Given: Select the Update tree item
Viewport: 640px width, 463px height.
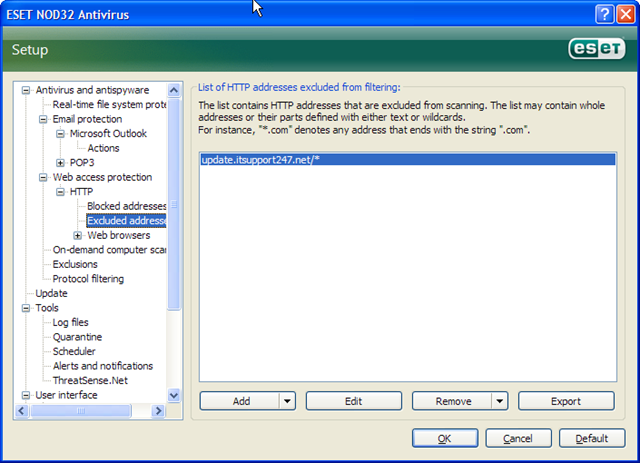Looking at the screenshot, I should [51, 294].
